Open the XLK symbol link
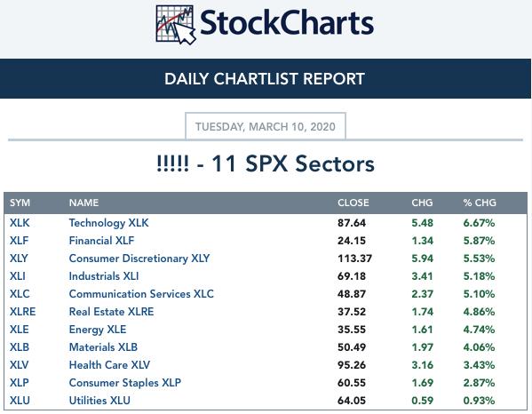 coord(20,223)
